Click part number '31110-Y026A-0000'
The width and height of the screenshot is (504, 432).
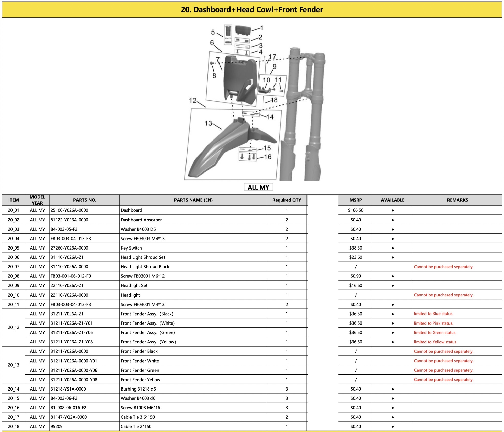point(69,267)
